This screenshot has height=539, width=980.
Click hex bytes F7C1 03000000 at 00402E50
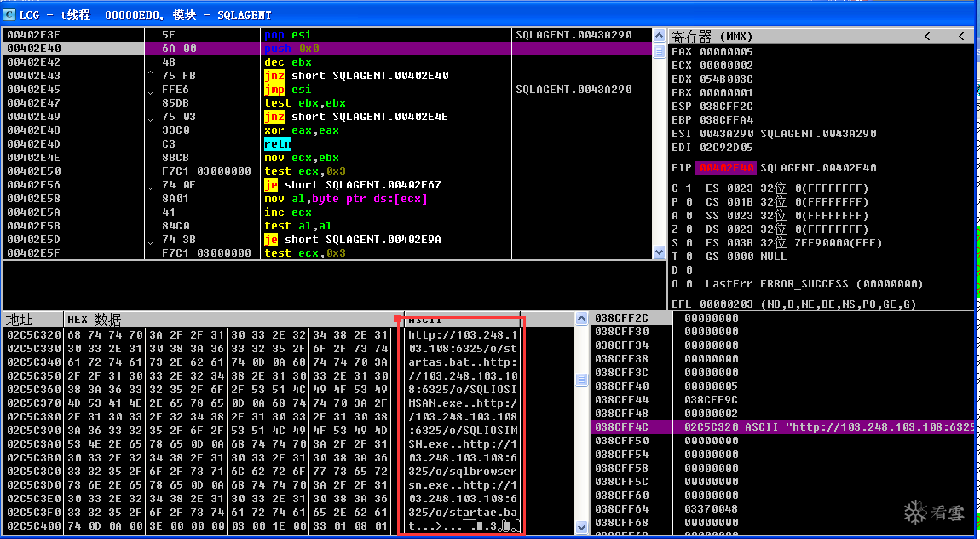pos(206,171)
